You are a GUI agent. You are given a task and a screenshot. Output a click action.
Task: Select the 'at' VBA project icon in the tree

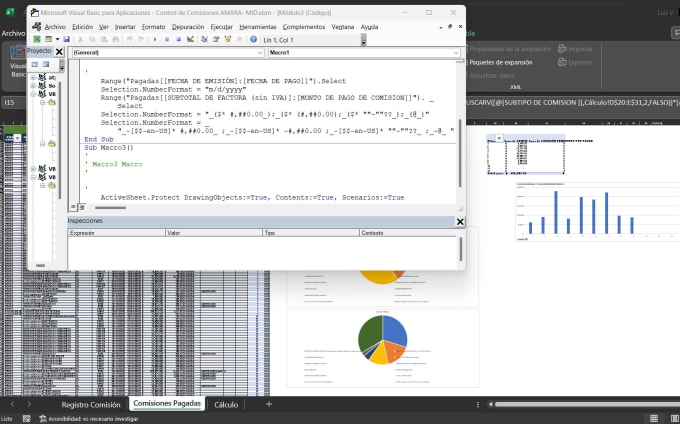pyautogui.click(x=42, y=77)
